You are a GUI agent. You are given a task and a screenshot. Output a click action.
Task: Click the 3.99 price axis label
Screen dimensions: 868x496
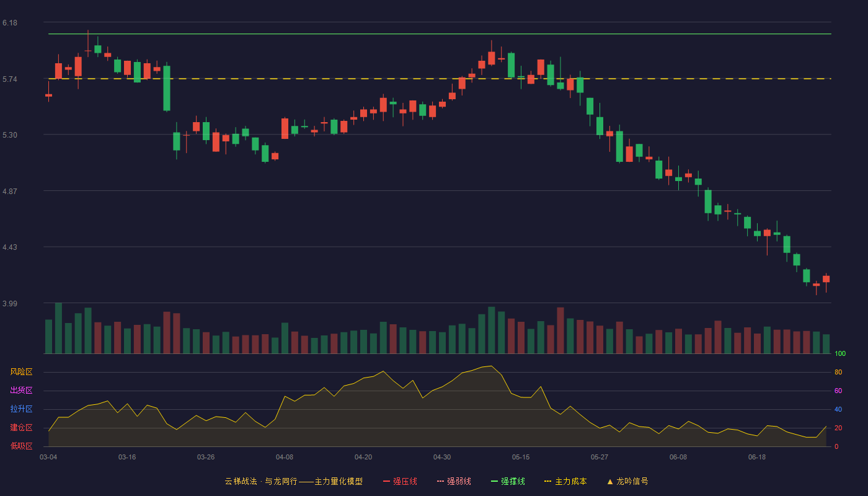pos(10,304)
